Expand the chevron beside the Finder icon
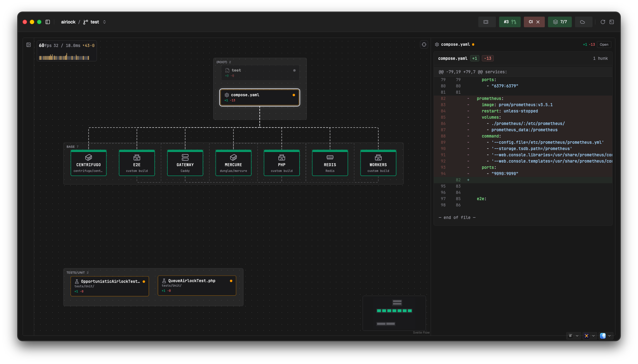Image resolution: width=638 pixels, height=364 pixels. [x=609, y=336]
